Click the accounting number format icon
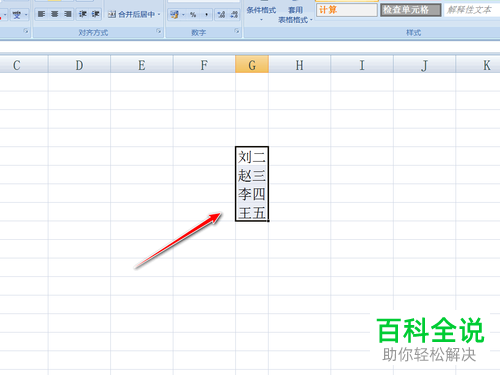The width and height of the screenshot is (500, 375). 174,15
